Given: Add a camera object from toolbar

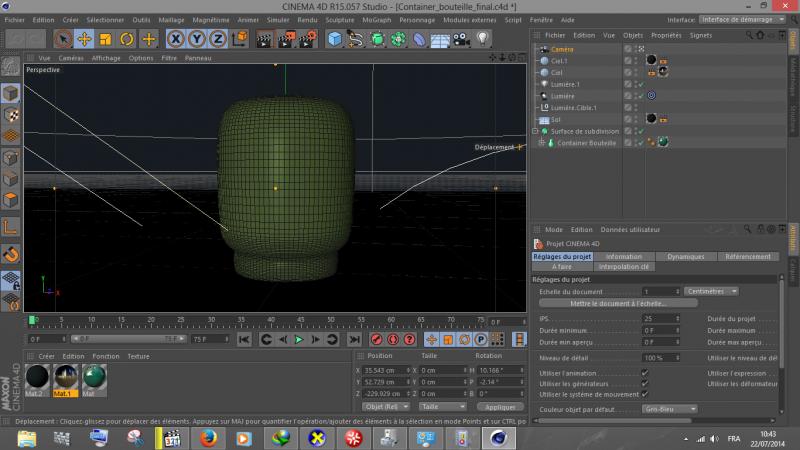Looking at the screenshot, I should pos(461,39).
